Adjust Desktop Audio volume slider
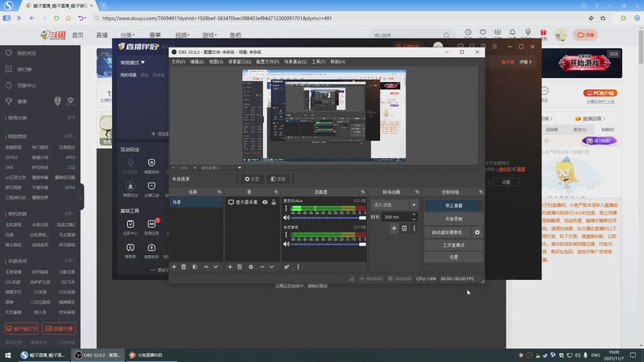The width and height of the screenshot is (644, 362). [x=328, y=244]
